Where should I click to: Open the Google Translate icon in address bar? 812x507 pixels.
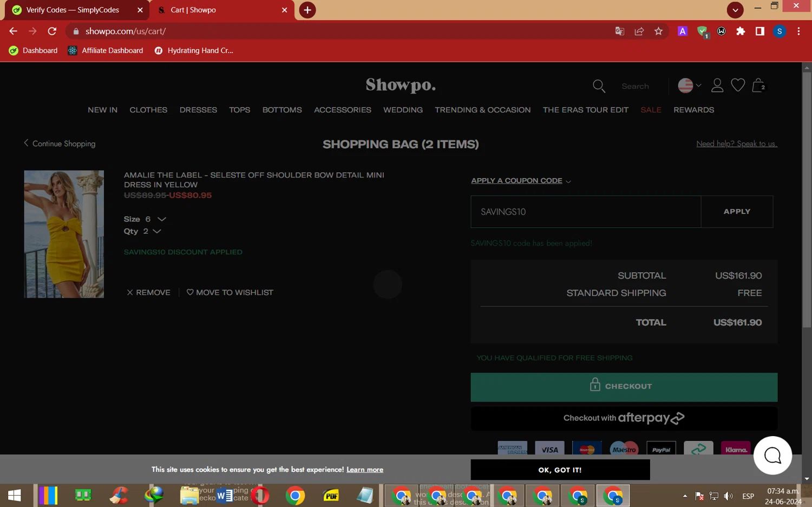pos(620,31)
